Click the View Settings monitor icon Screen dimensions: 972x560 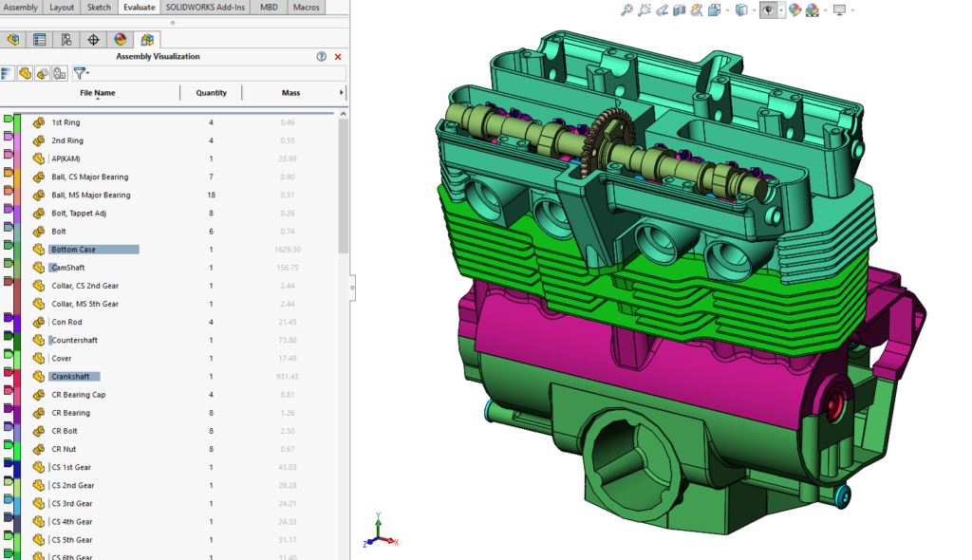[x=839, y=9]
